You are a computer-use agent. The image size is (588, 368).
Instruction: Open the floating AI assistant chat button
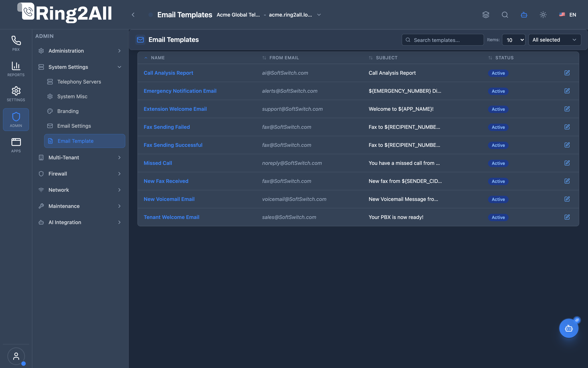pos(569,328)
